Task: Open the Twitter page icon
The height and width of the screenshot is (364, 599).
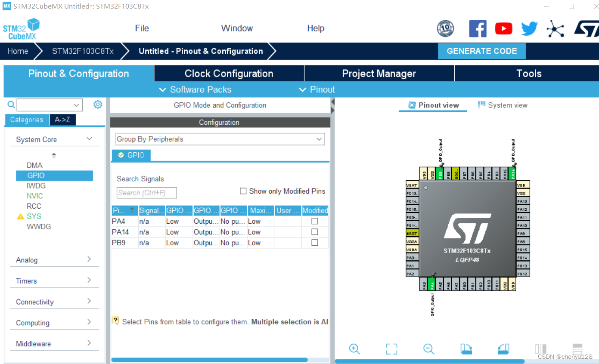Action: [x=529, y=29]
